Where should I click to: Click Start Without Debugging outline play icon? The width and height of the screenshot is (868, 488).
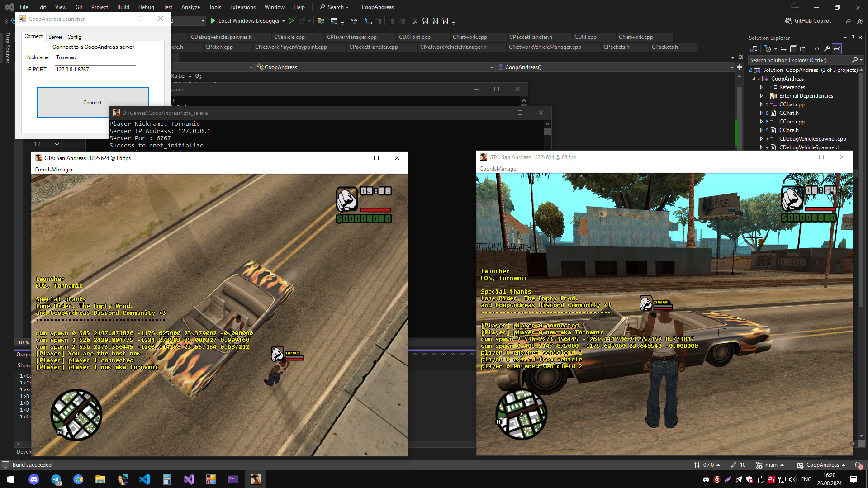coord(291,21)
